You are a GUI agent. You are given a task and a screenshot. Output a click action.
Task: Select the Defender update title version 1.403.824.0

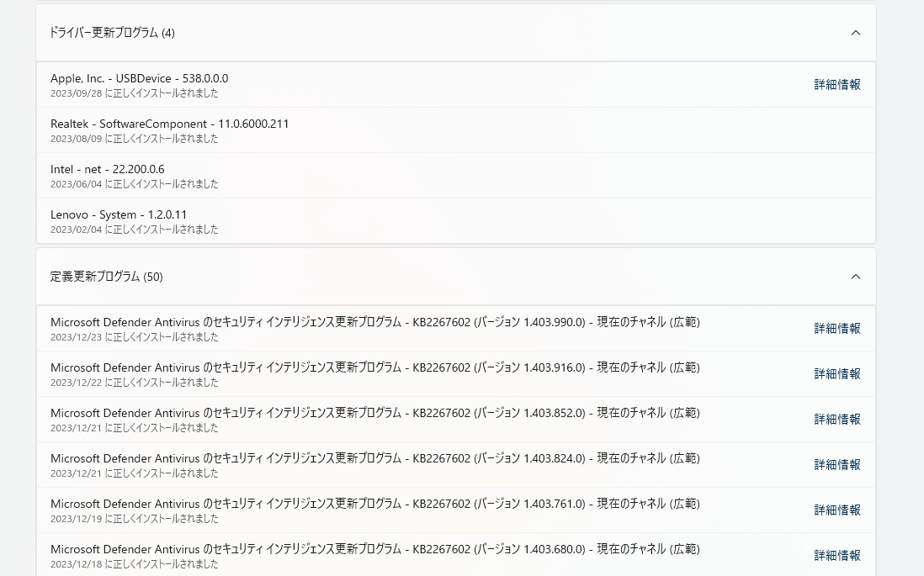(x=375, y=458)
